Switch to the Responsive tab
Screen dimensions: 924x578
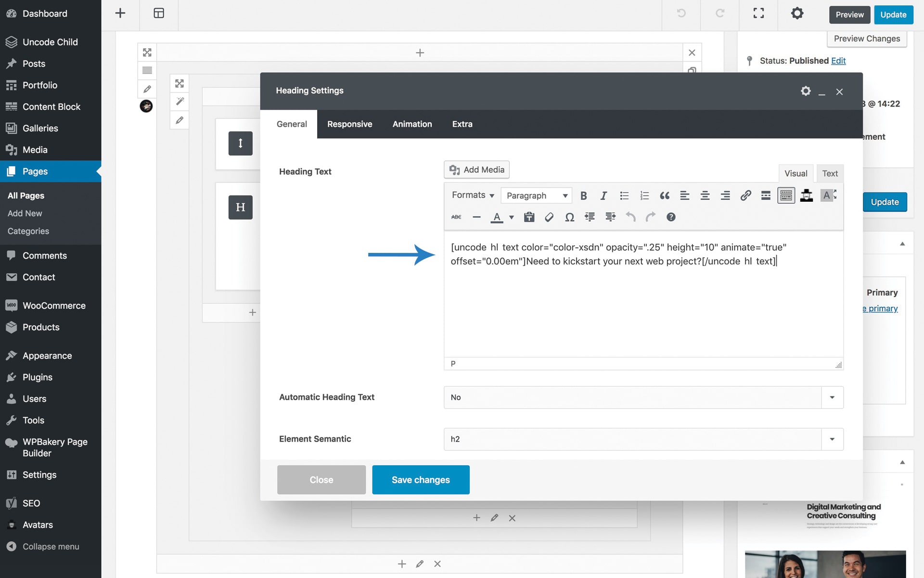click(350, 124)
